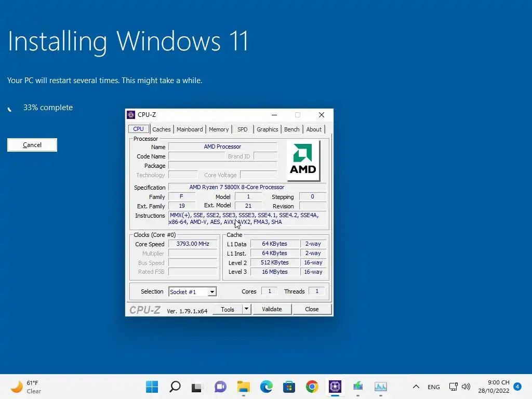Click the Ext. Family value 19

tap(182, 206)
